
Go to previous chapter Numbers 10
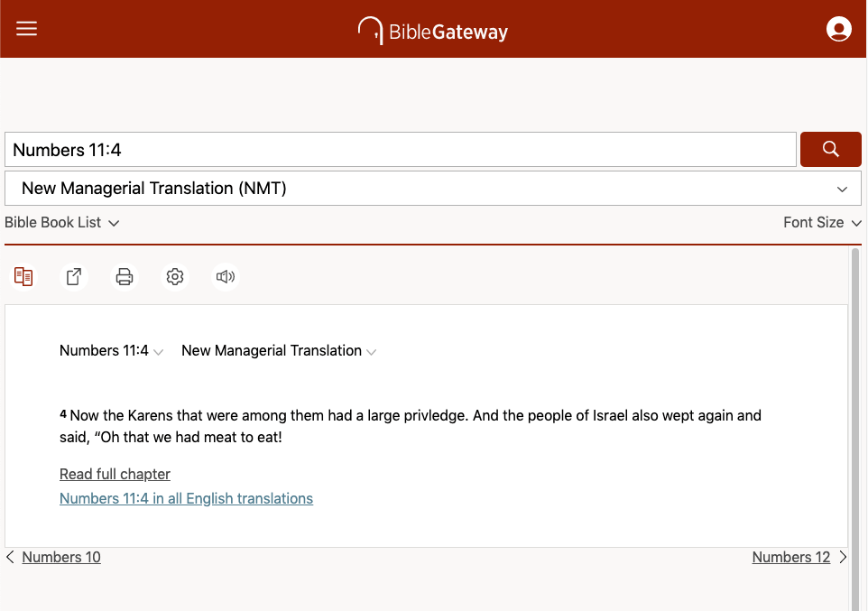60,558
